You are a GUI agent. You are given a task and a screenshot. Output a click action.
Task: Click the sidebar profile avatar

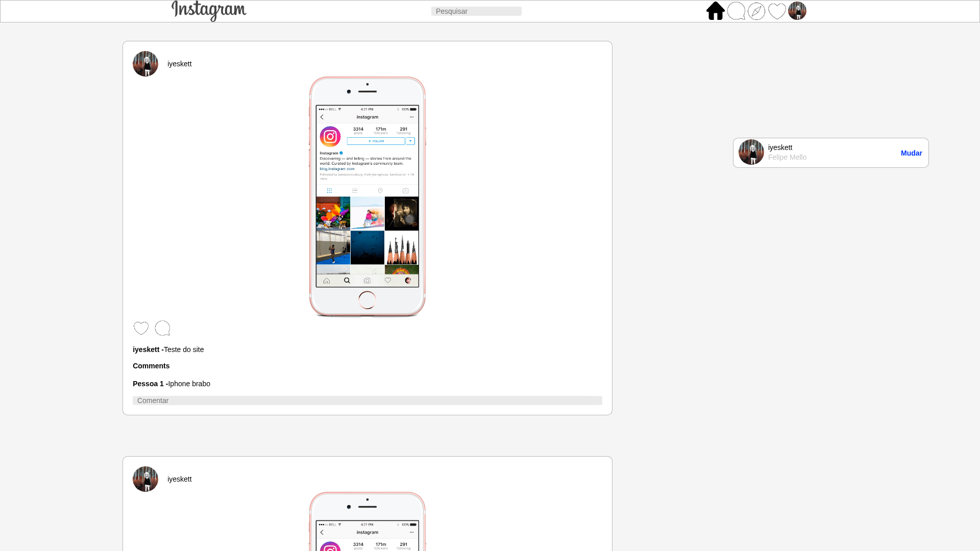[x=751, y=152]
